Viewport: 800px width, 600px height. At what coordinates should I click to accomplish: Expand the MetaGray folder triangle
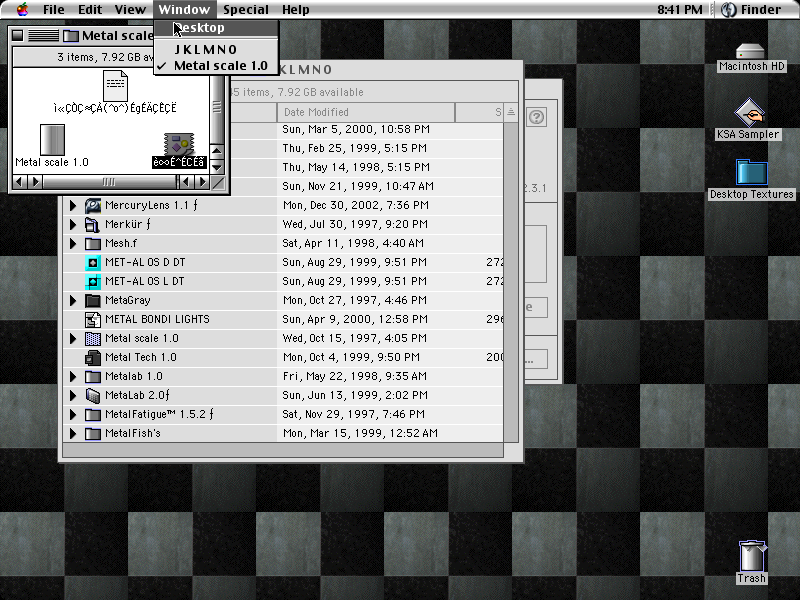tap(73, 301)
